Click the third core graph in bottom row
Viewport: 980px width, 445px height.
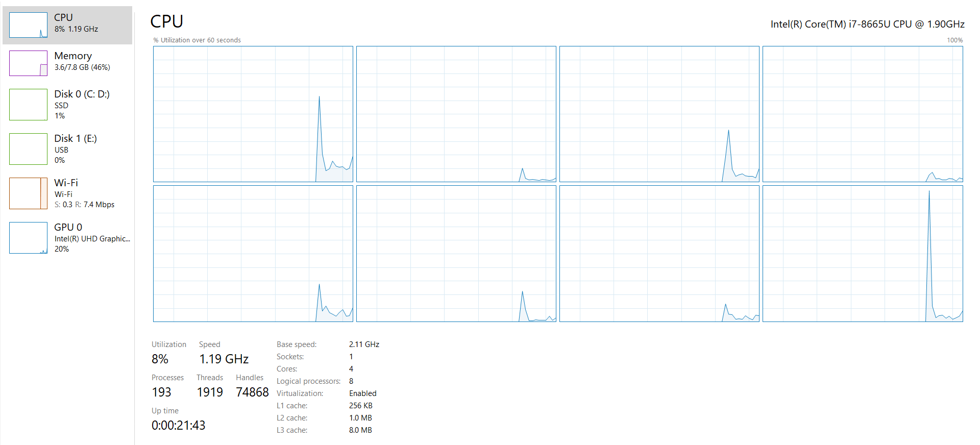coord(659,254)
